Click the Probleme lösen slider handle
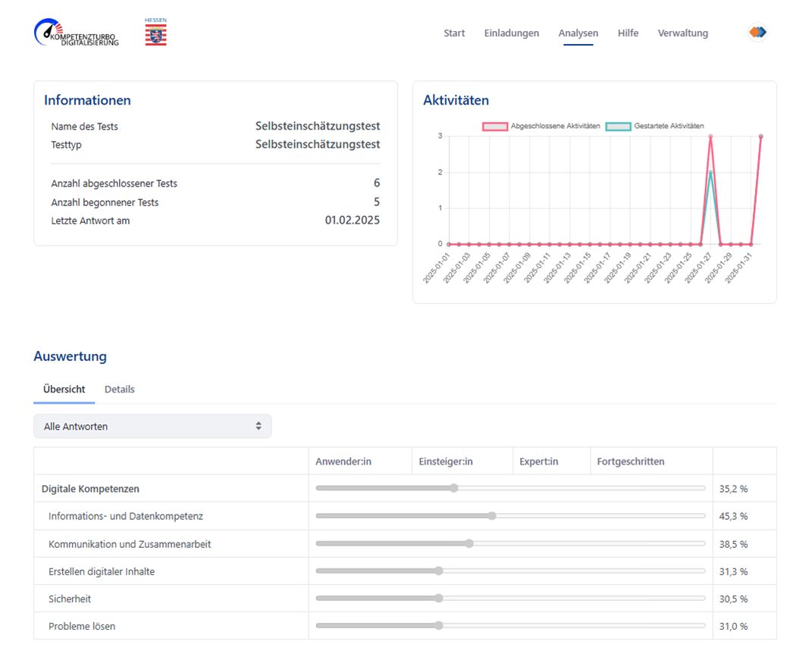The image size is (812, 654). 438,626
